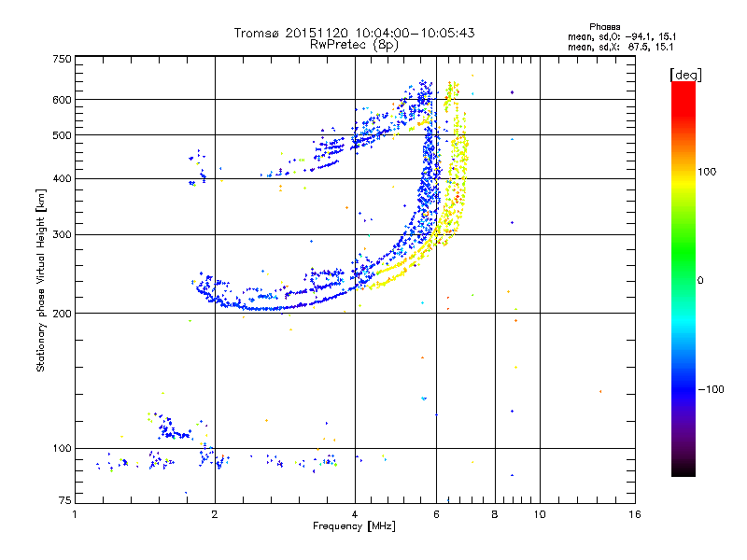Click the '[deg]' colorbar unit label
This screenshot has width=747, height=560.
pos(685,75)
